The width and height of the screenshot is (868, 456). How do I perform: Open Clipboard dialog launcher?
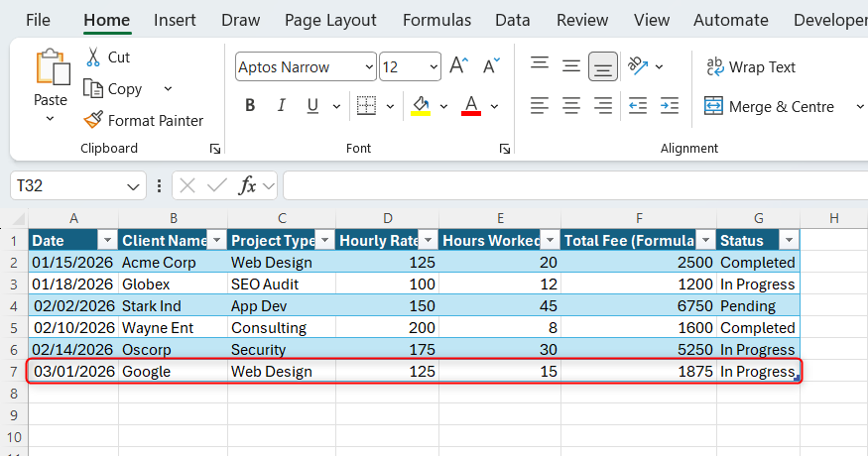pos(215,149)
